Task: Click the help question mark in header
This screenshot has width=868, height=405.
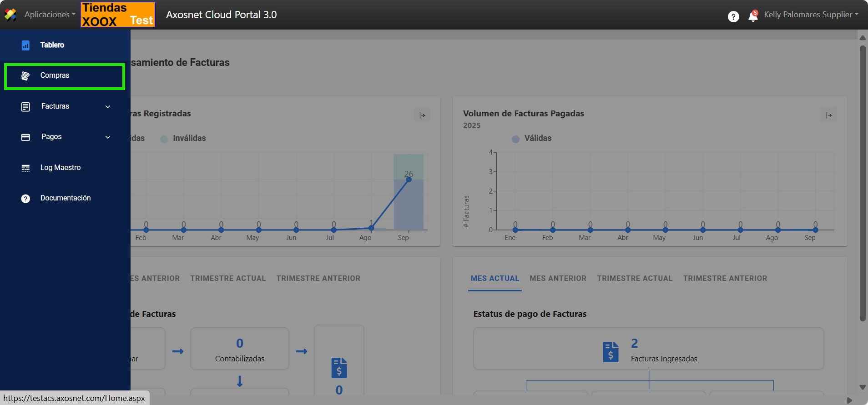Action: (733, 16)
